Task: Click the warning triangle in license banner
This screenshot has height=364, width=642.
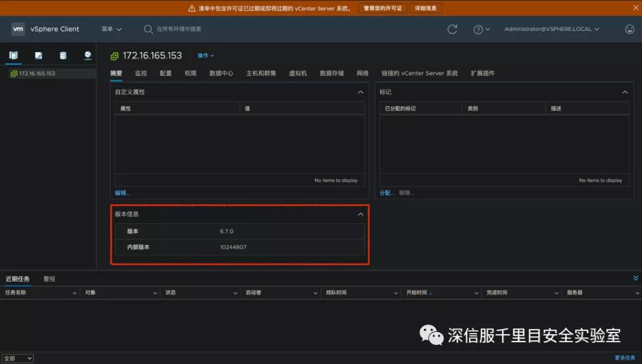Action: tap(191, 8)
